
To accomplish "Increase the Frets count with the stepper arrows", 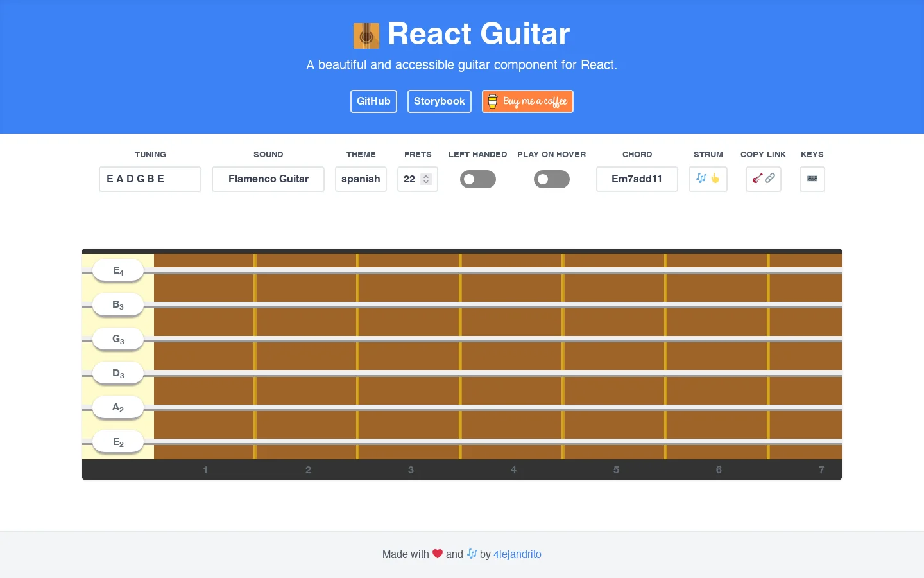I will click(426, 176).
